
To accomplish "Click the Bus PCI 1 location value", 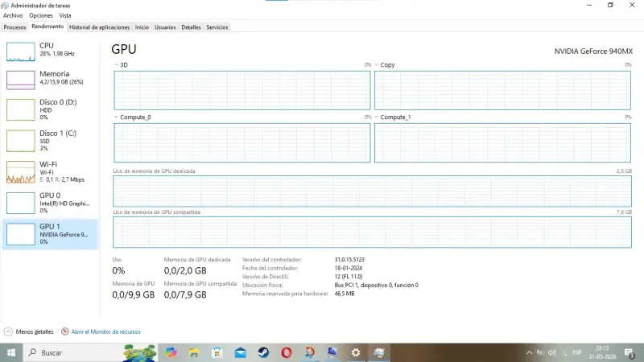I will pyautogui.click(x=376, y=285).
